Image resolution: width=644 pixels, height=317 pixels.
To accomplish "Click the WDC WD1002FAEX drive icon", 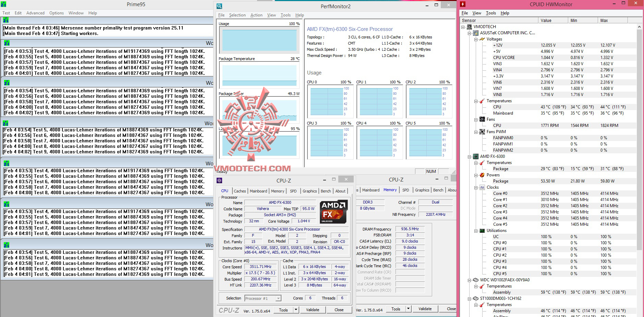I will point(476,280).
